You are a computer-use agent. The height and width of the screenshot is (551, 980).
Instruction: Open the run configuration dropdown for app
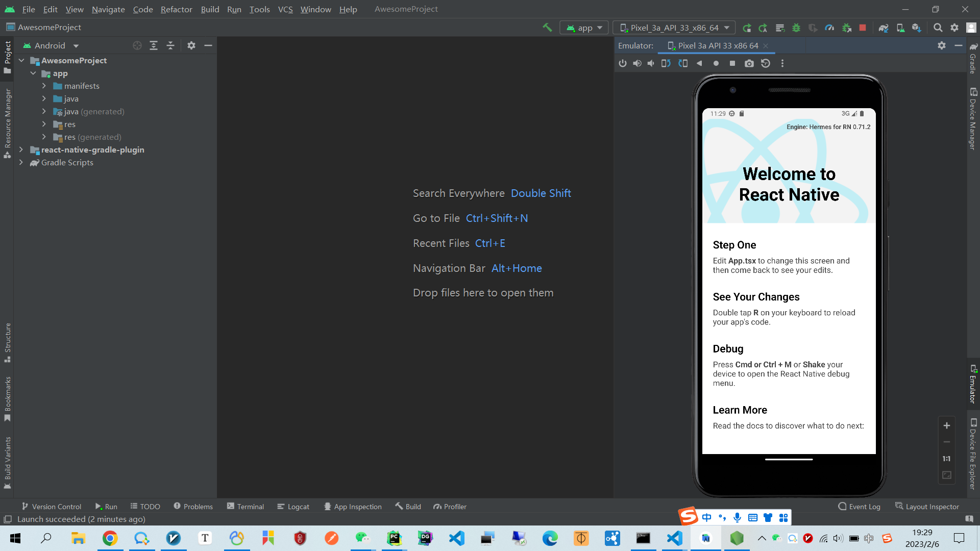(x=584, y=28)
